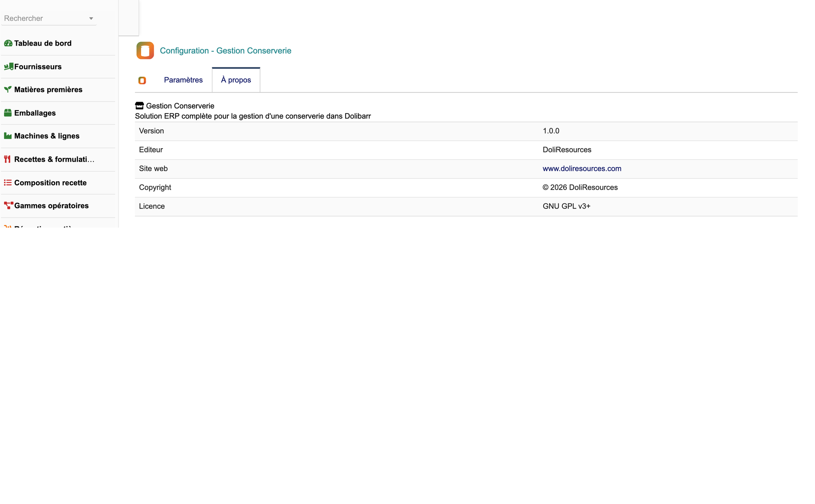
Task: Click the DoliResources editor value
Action: (567, 150)
